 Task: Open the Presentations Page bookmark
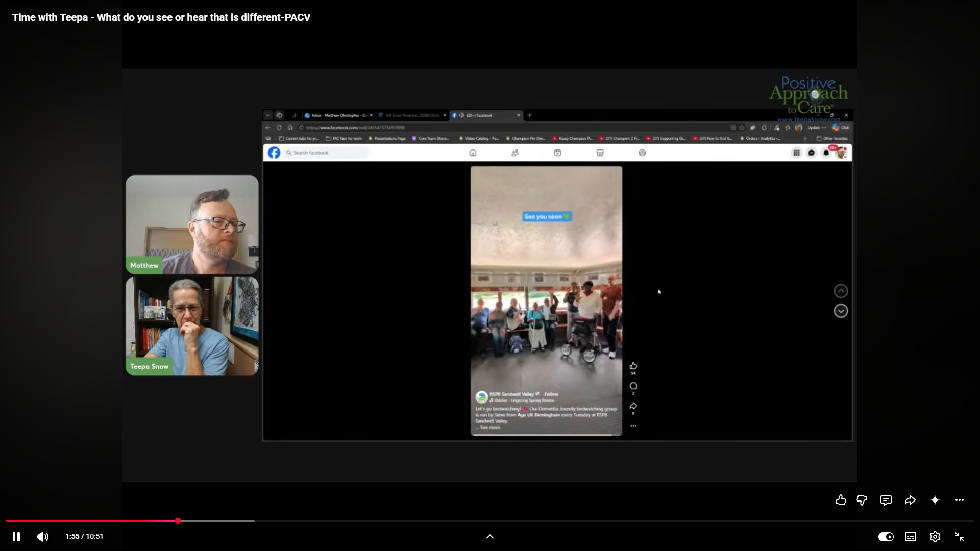tap(387, 138)
